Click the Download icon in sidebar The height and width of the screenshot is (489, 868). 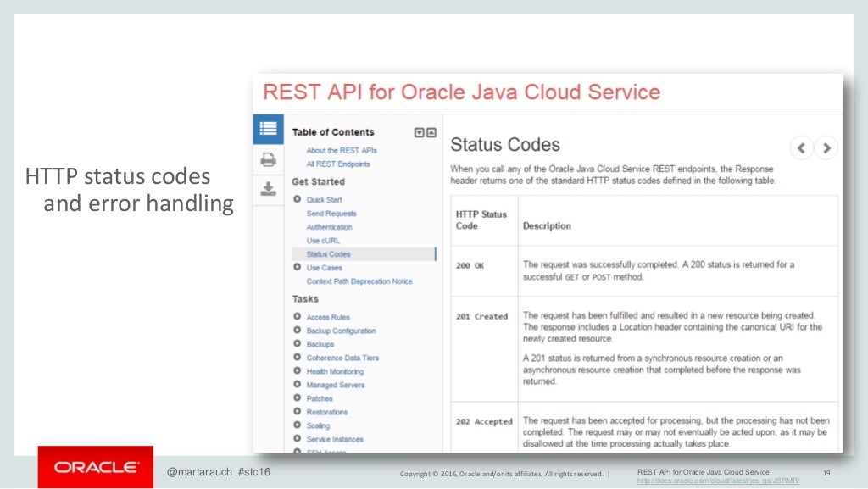[268, 188]
